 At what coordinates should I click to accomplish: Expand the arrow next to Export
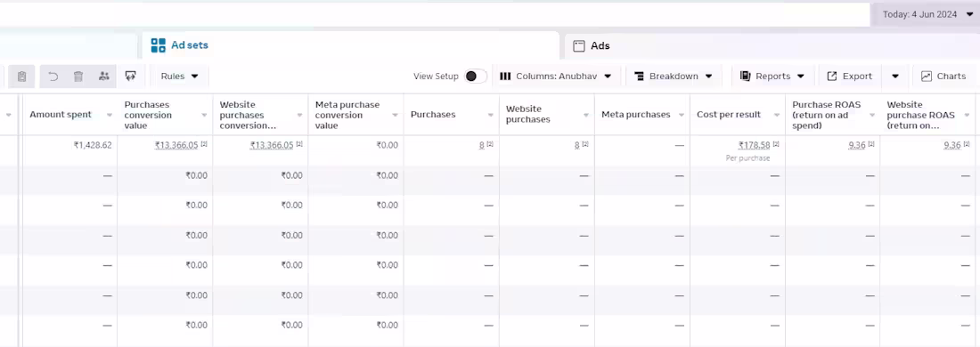click(895, 77)
